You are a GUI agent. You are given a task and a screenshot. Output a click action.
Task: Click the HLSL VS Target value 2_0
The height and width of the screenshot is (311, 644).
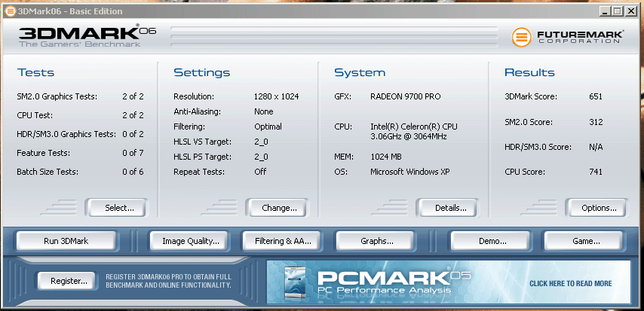tap(261, 142)
